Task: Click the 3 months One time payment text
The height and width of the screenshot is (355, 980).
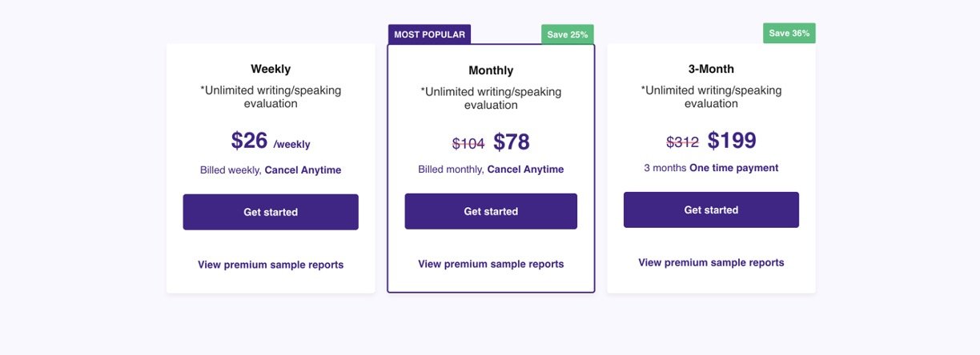Action: (x=711, y=168)
